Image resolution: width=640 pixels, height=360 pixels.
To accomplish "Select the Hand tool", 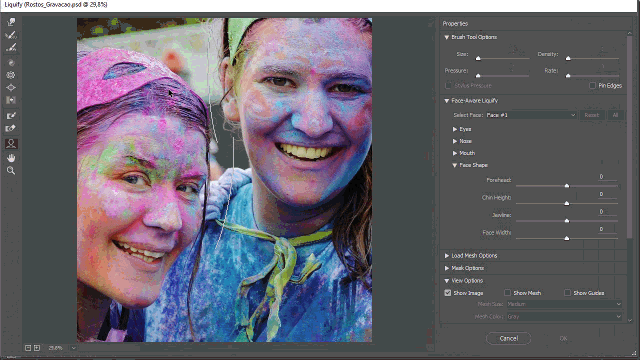I will 11,158.
